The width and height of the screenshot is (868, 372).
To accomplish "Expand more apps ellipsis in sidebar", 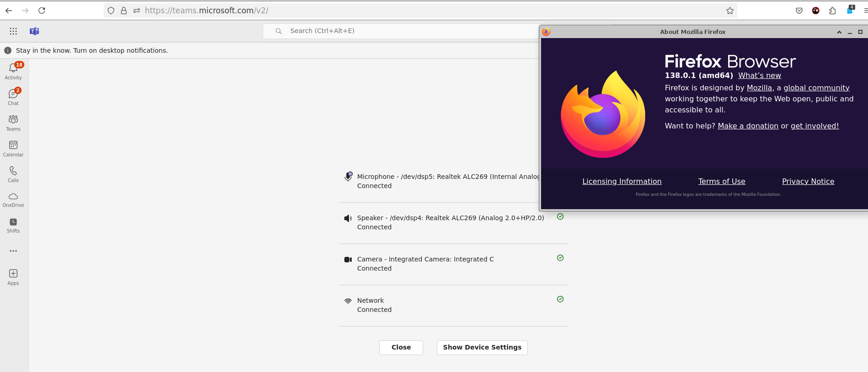I will [13, 251].
